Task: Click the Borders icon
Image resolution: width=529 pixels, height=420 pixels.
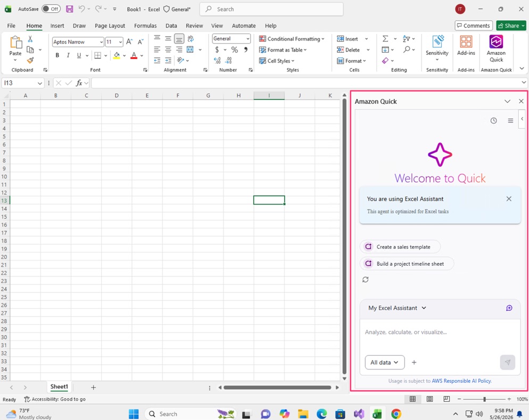Action: (97, 55)
